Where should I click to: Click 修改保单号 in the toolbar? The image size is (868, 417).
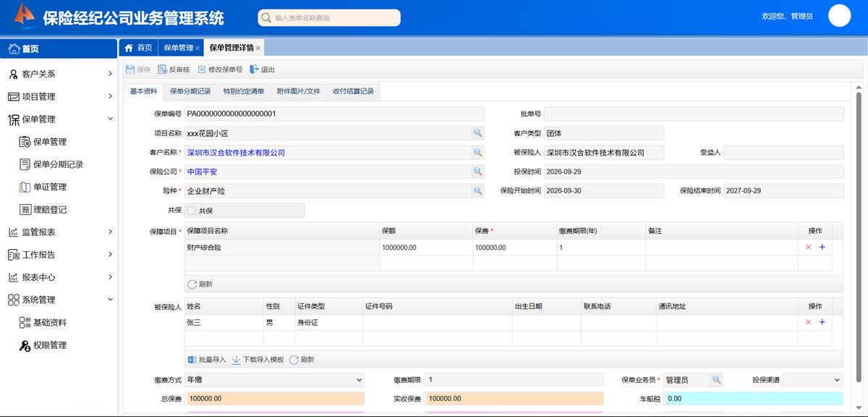(x=220, y=69)
